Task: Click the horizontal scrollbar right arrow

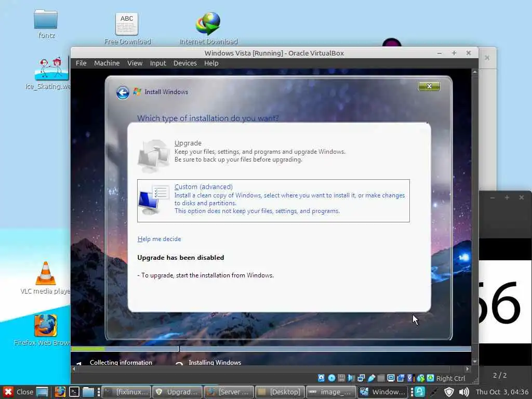Action: (x=468, y=368)
